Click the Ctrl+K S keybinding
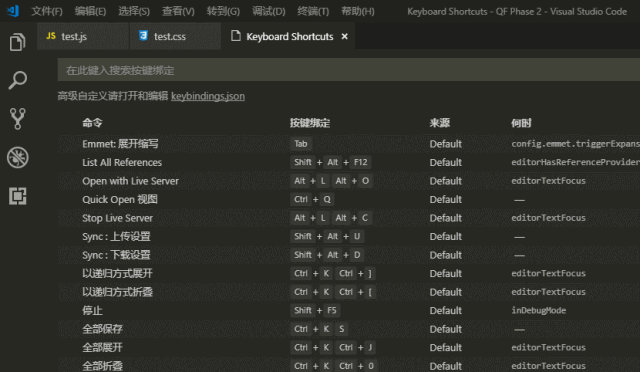The height and width of the screenshot is (372, 640). pyautogui.click(x=320, y=329)
